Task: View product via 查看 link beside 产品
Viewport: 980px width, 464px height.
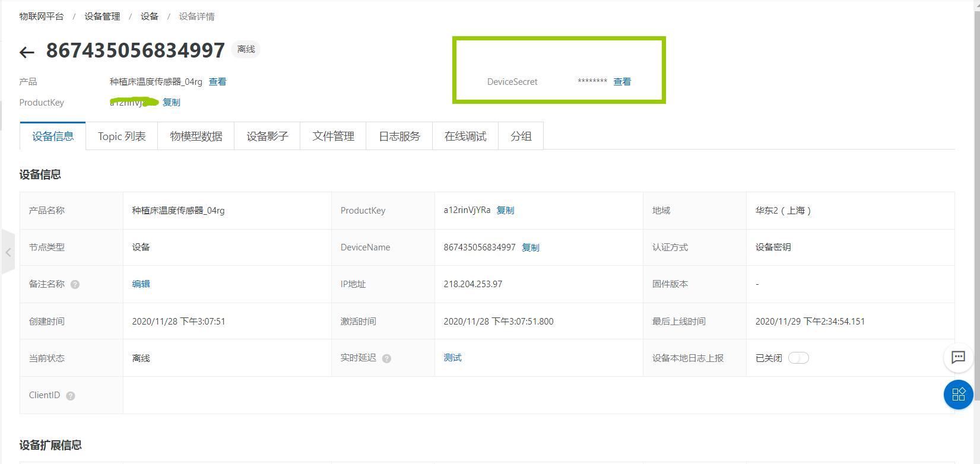Action: tap(217, 82)
